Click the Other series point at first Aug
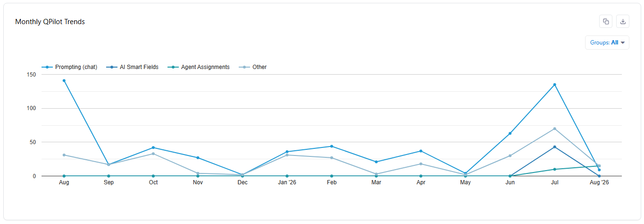 (x=64, y=155)
